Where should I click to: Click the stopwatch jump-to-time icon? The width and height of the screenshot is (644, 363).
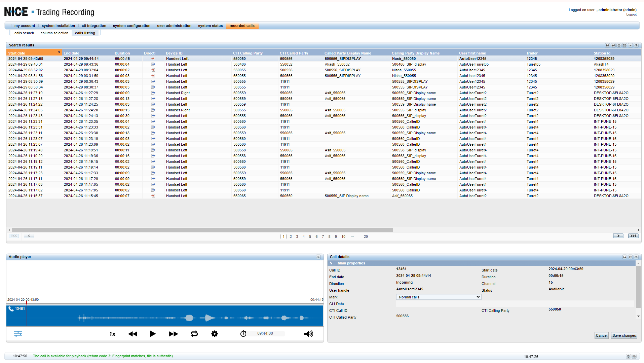click(x=243, y=334)
